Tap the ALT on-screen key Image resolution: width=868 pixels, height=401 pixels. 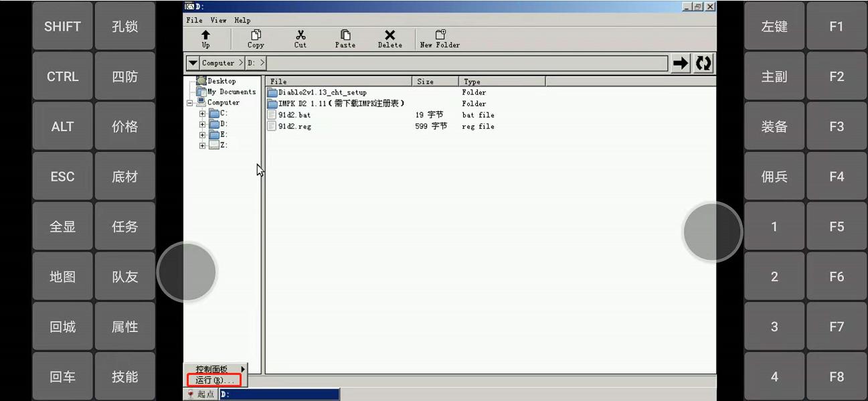tap(62, 127)
